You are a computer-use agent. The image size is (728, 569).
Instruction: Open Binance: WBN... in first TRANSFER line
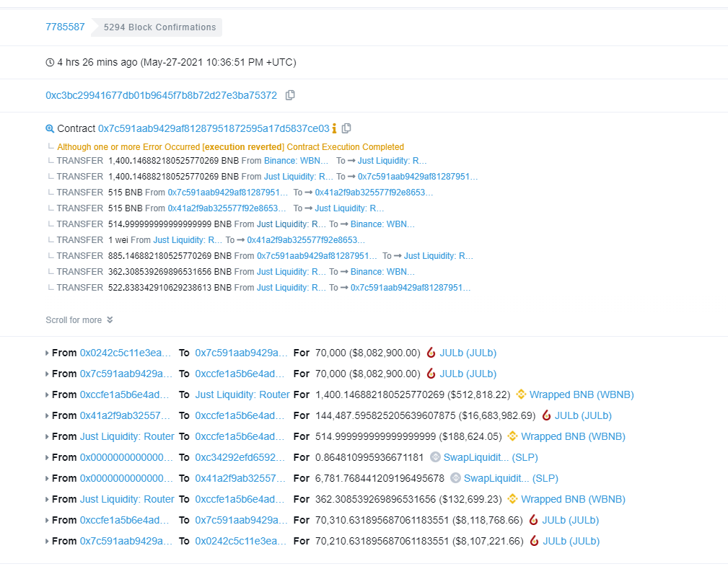point(297,161)
